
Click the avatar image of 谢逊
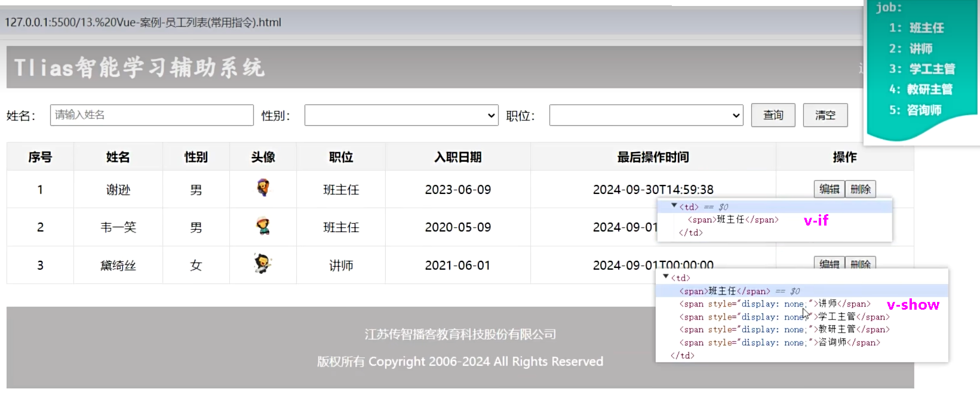(263, 188)
